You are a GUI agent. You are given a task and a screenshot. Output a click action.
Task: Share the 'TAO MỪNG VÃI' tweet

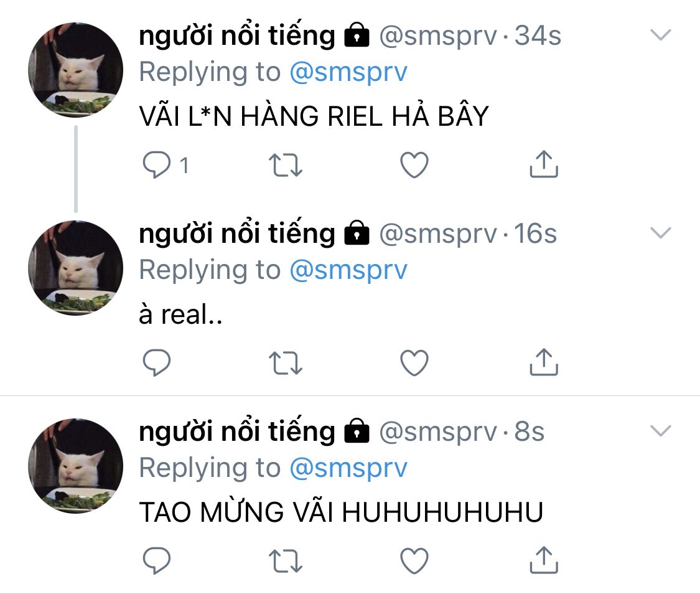coord(544,560)
